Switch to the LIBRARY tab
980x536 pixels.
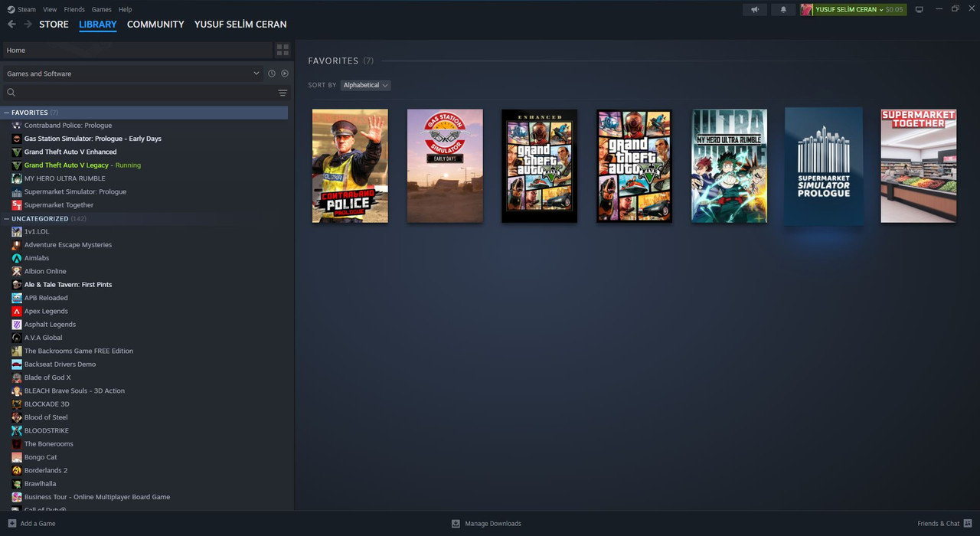(x=98, y=25)
